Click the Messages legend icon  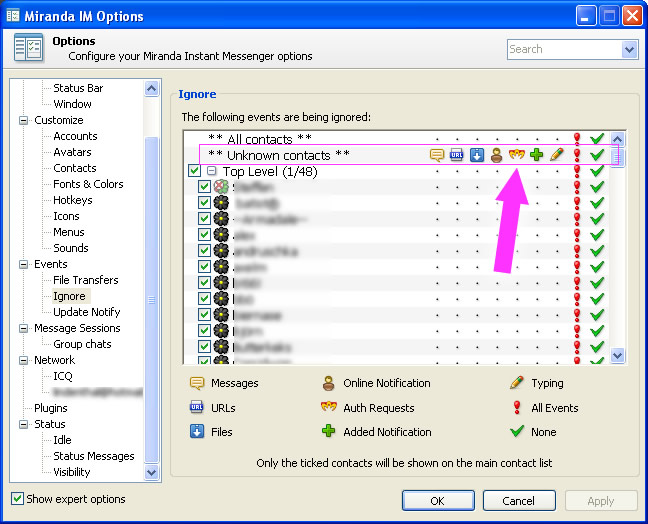click(x=197, y=383)
